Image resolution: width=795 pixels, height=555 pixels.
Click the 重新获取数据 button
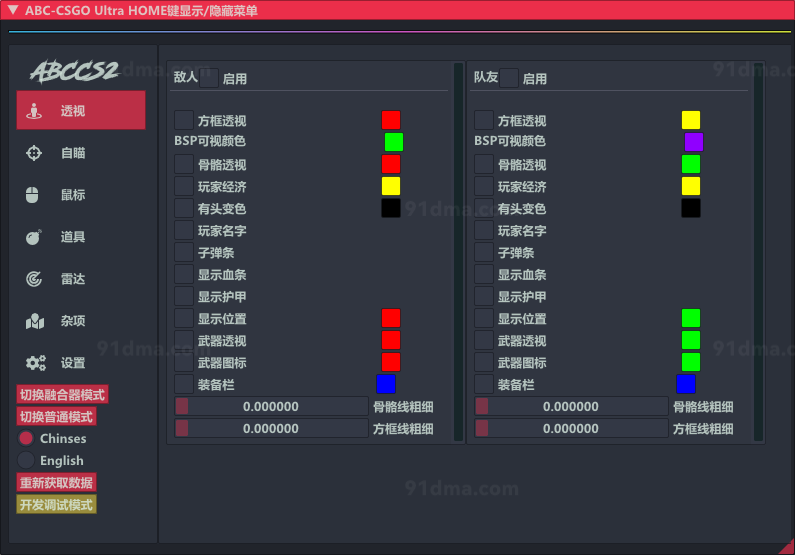point(56,482)
